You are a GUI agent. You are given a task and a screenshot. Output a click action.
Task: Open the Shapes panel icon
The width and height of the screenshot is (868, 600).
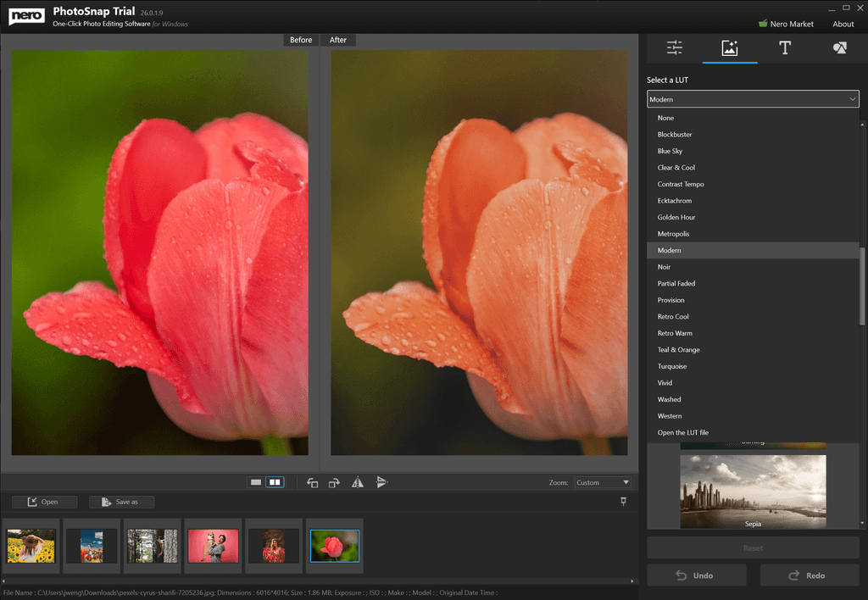click(x=838, y=48)
